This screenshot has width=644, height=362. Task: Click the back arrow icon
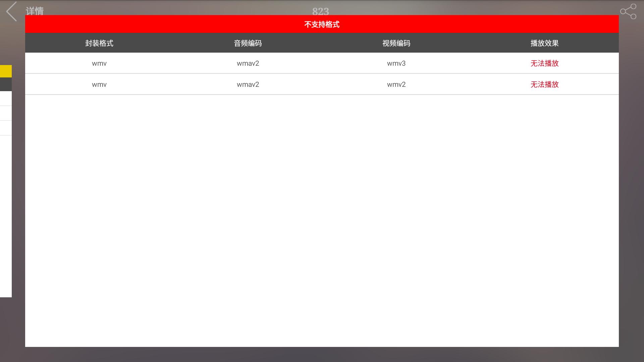(11, 11)
